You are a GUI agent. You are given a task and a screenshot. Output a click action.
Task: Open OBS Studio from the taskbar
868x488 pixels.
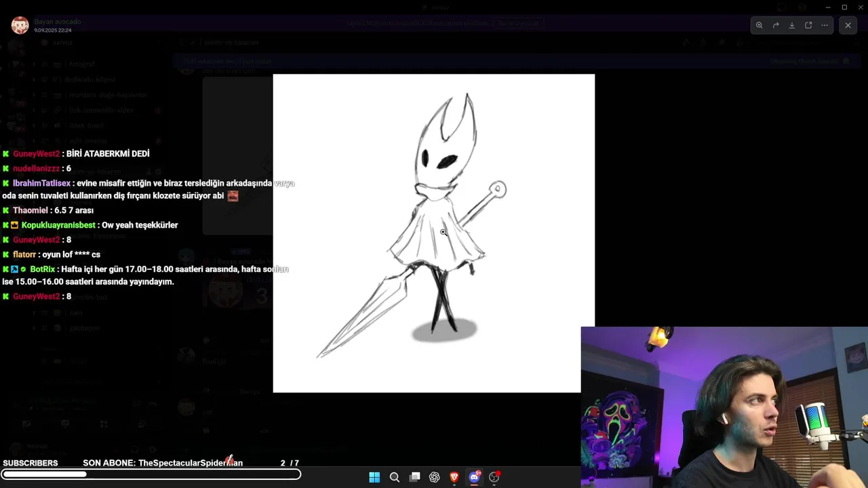pyautogui.click(x=494, y=477)
